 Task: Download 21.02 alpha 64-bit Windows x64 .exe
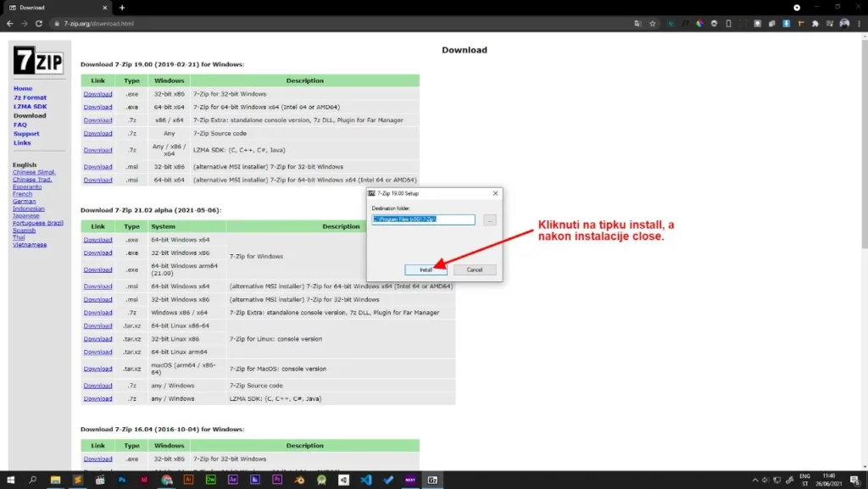coord(97,240)
